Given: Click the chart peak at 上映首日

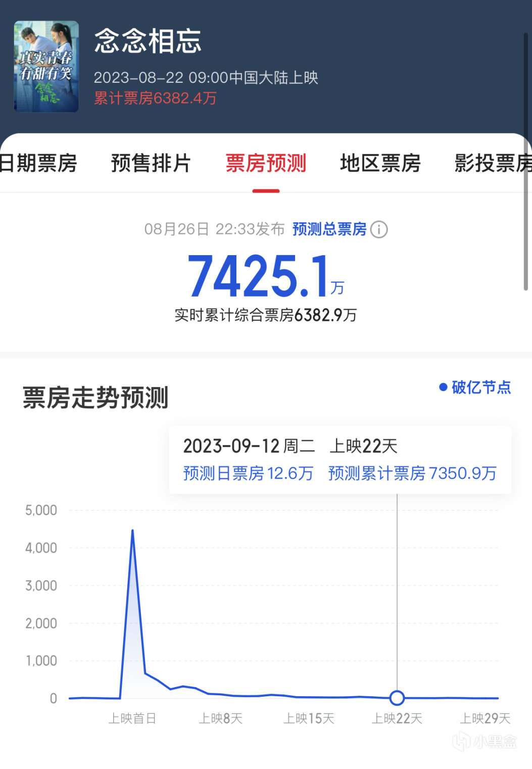Looking at the screenshot, I should 132,531.
